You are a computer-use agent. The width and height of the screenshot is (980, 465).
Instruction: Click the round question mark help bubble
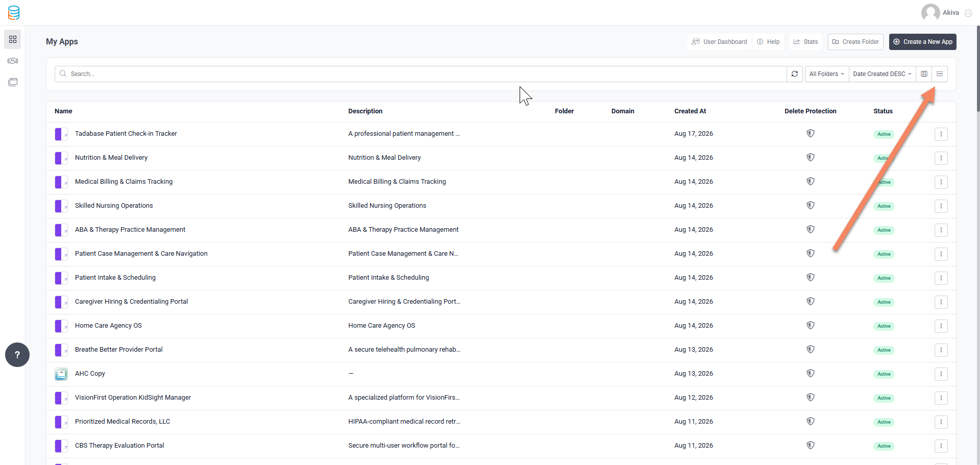coord(17,355)
